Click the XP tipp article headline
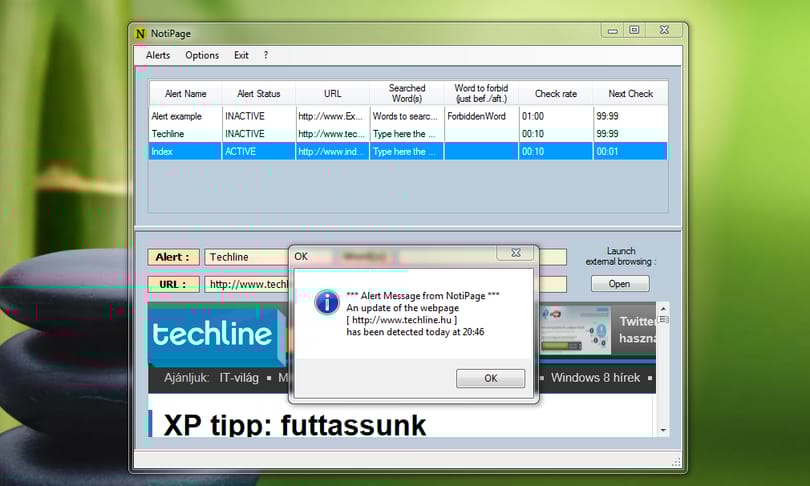 294,425
